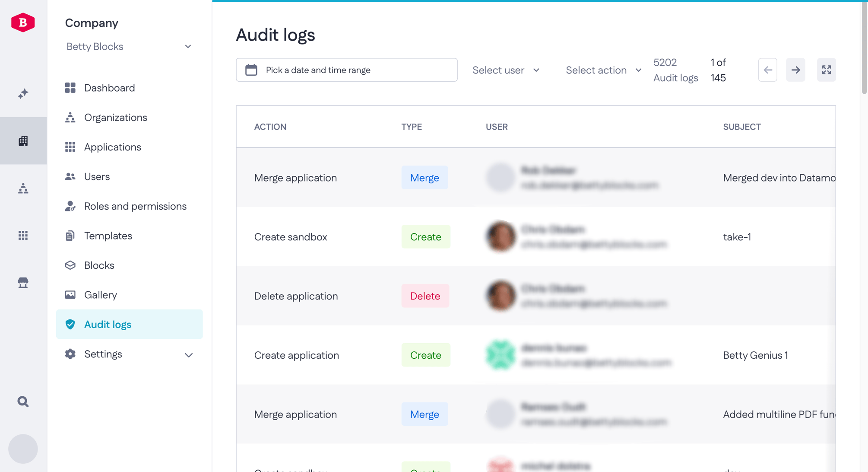
Task: Click the Pick a date and time range field
Action: tap(346, 70)
